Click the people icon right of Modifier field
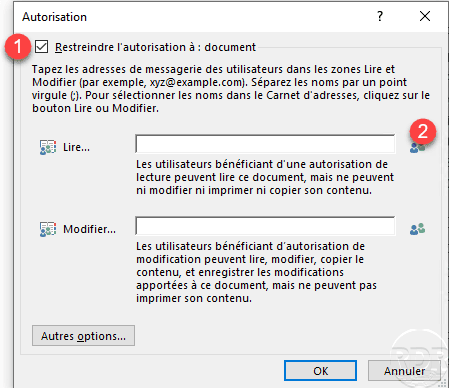 [x=417, y=229]
